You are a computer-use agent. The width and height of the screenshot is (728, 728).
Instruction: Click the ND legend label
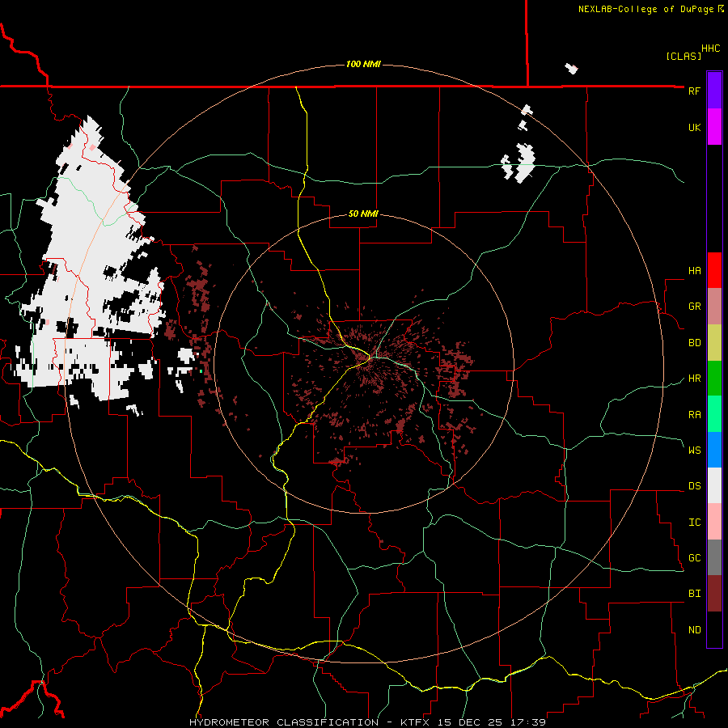click(x=694, y=630)
